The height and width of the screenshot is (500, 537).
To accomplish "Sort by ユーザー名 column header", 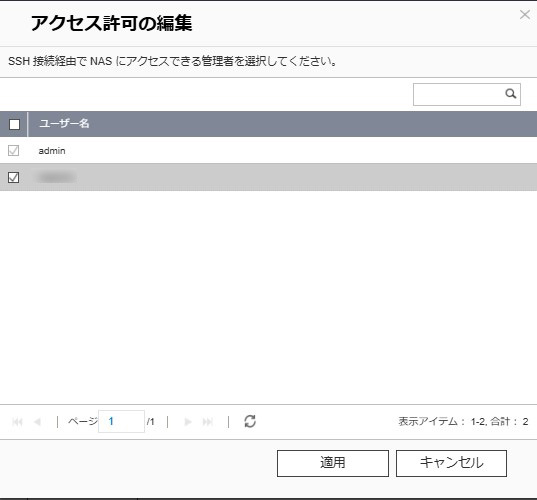I will [x=64, y=124].
